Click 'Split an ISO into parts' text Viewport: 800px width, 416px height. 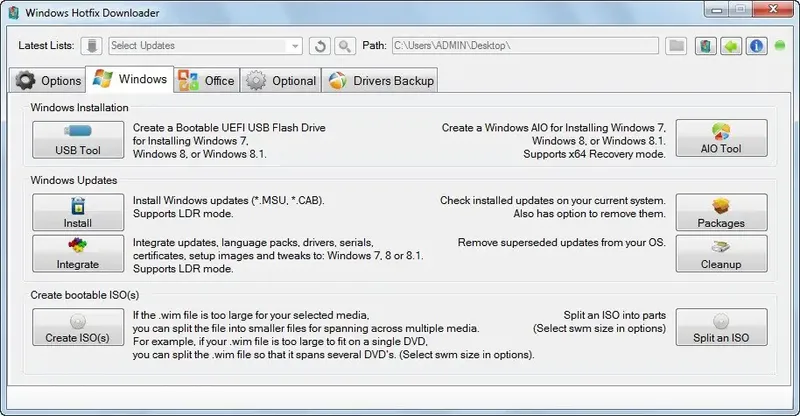coord(615,315)
